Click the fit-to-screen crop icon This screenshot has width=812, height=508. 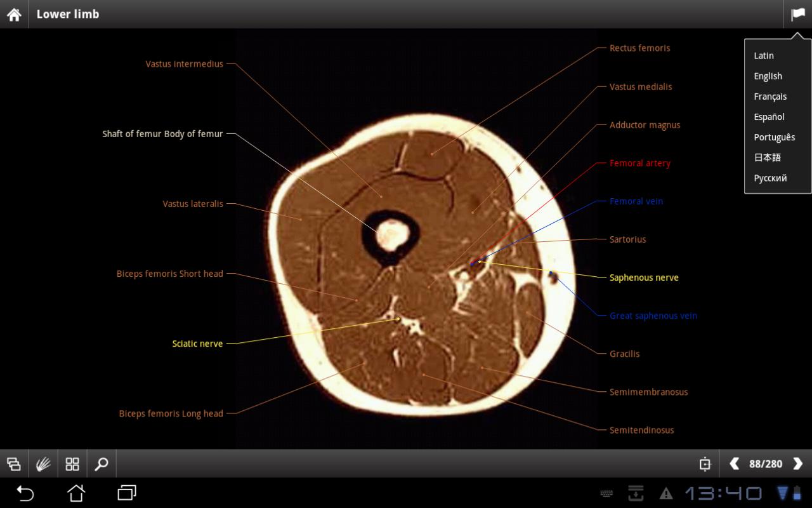(x=705, y=464)
